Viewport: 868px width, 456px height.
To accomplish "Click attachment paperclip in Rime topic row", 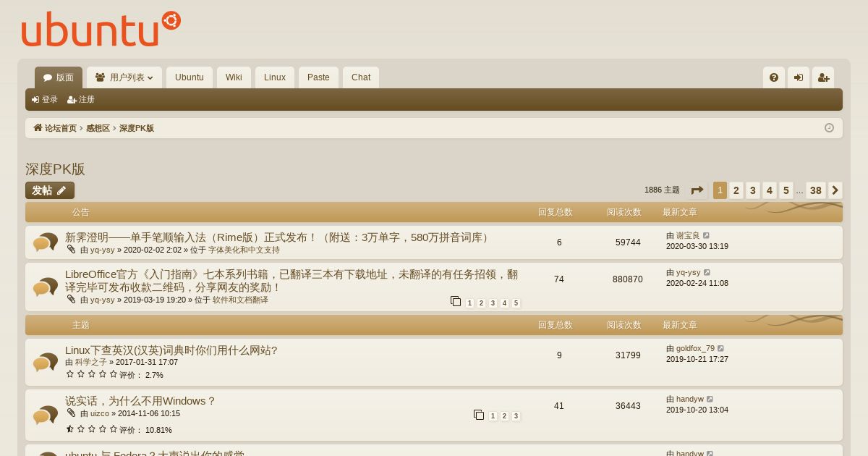I will click(71, 249).
